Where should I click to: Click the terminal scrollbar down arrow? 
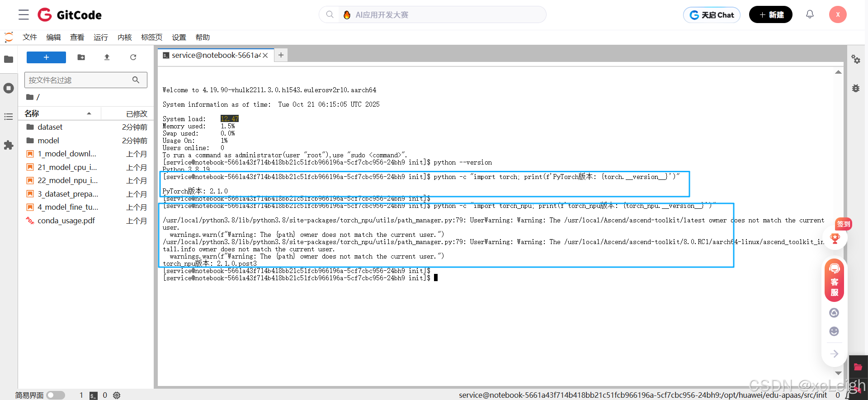coord(838,373)
